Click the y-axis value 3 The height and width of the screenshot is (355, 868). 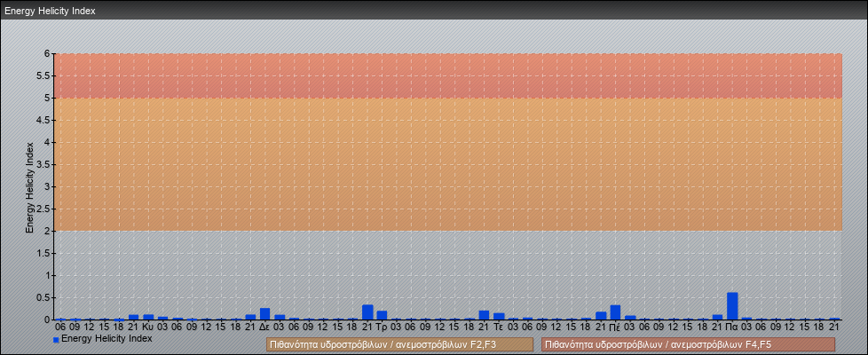point(48,186)
